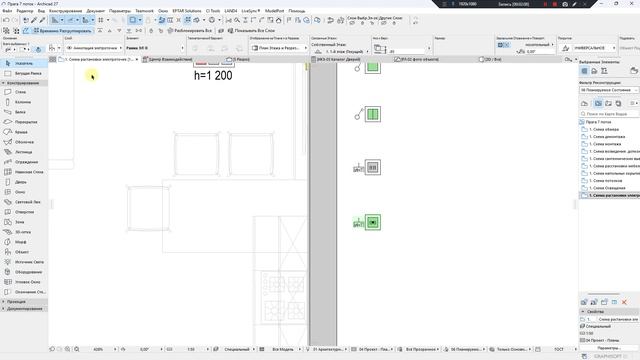Stop the screen recording with red square
640x360 pixels.
554,4
